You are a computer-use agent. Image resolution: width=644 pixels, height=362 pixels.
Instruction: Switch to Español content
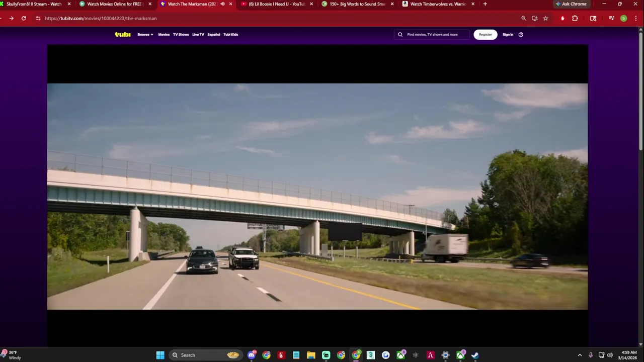(214, 35)
